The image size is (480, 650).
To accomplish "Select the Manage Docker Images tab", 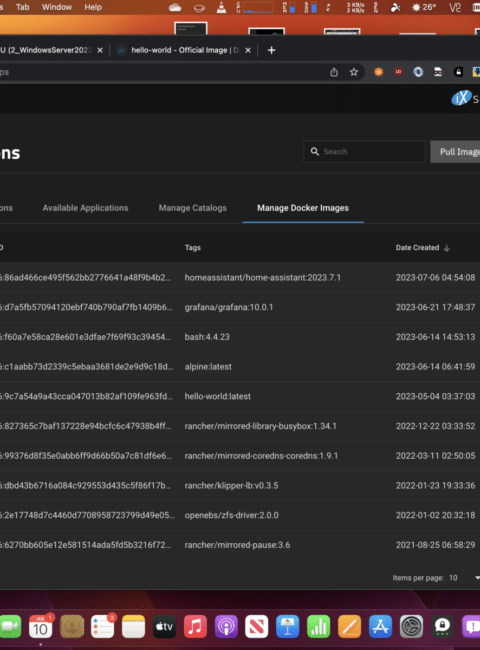I will [303, 208].
